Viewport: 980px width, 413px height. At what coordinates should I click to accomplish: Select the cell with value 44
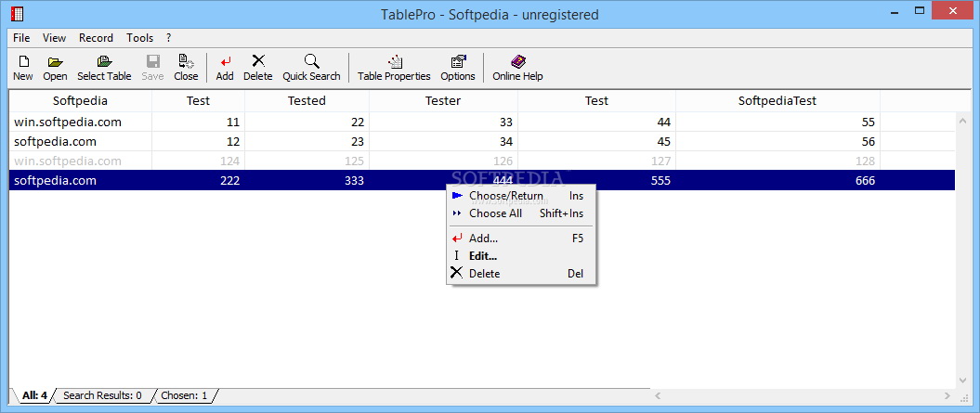[x=597, y=122]
